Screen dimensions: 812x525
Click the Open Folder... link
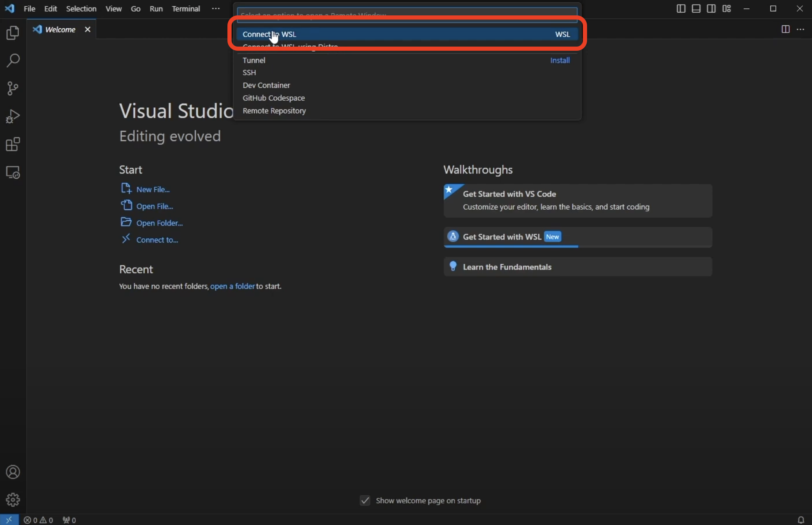tap(160, 223)
